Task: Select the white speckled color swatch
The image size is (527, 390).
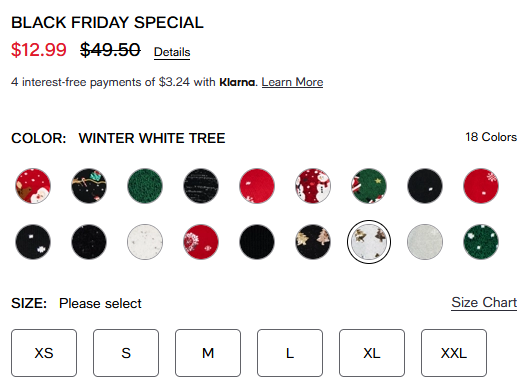Action: click(x=145, y=242)
